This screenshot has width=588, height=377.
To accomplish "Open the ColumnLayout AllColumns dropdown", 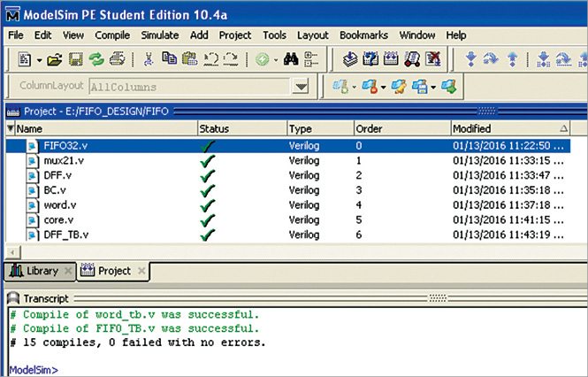I will tap(302, 87).
